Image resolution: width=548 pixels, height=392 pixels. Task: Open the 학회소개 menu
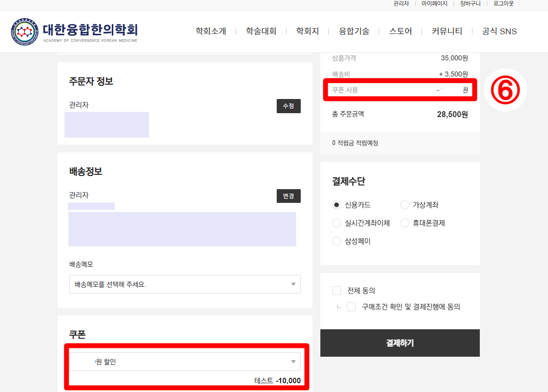click(x=211, y=31)
